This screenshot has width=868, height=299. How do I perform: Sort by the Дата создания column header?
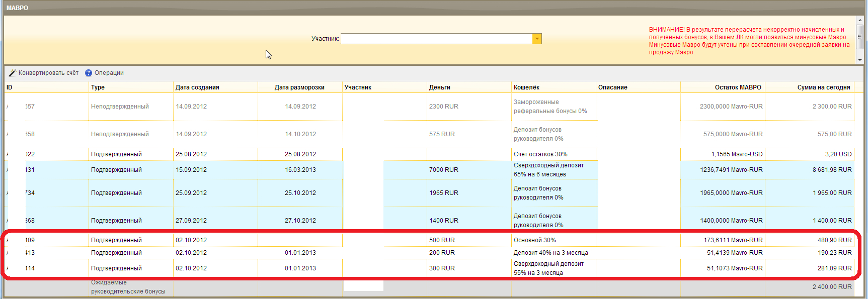(215, 87)
